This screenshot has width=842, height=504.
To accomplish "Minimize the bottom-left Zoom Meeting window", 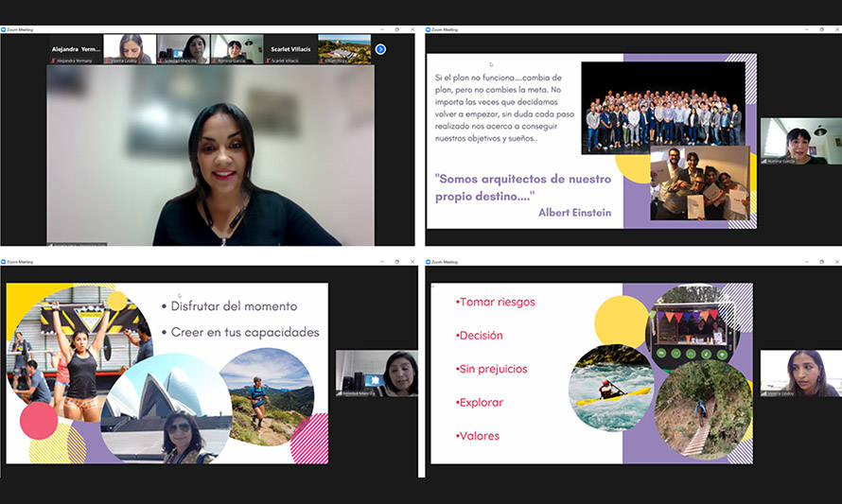I will point(382,262).
